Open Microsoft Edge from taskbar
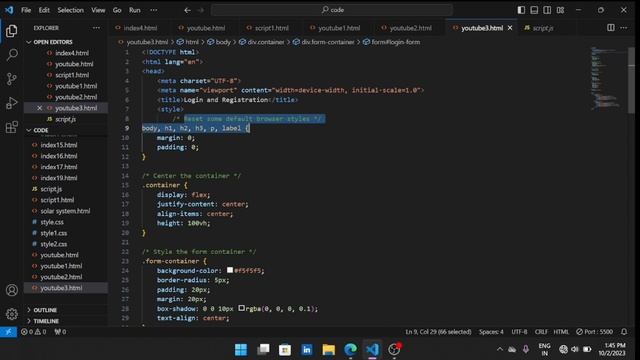 click(x=350, y=349)
